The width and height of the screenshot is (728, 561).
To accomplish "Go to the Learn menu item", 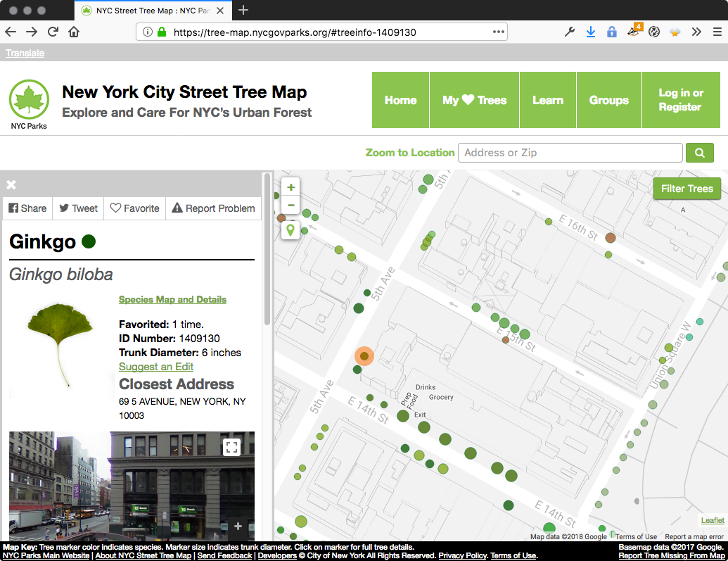I will click(547, 100).
